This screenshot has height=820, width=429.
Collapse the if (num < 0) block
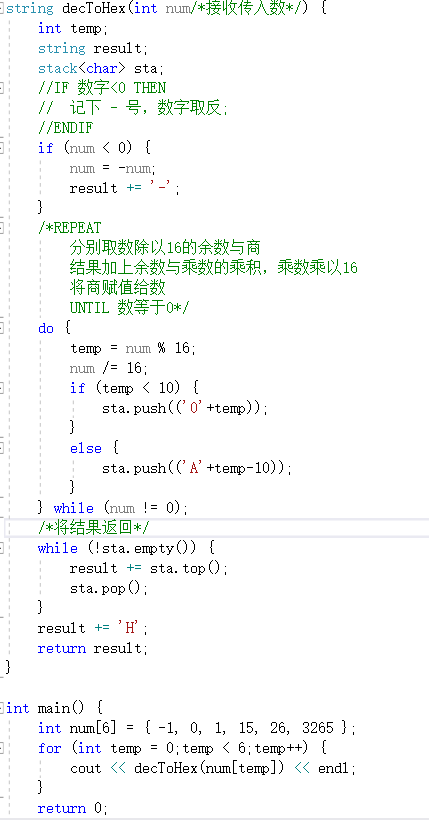2,148
